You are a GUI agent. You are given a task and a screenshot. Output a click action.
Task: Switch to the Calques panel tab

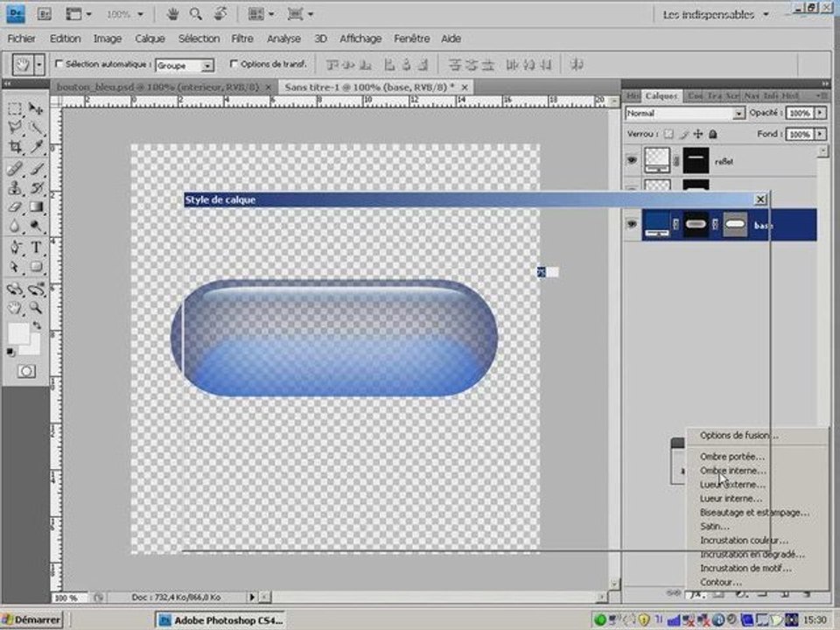(661, 96)
